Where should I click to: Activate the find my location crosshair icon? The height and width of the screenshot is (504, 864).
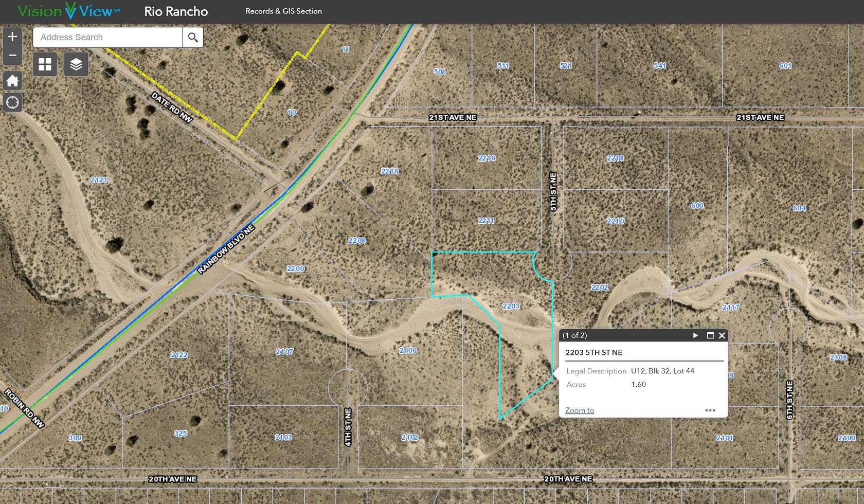tap(12, 102)
